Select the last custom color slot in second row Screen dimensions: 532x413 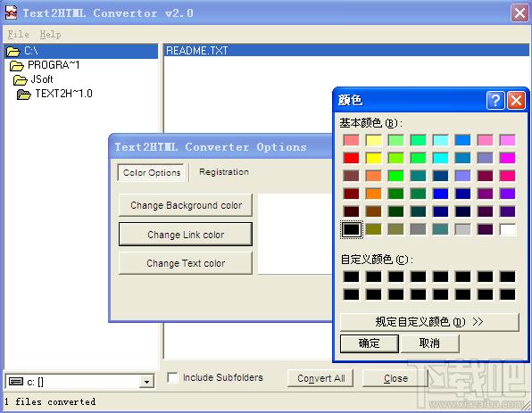click(x=508, y=294)
